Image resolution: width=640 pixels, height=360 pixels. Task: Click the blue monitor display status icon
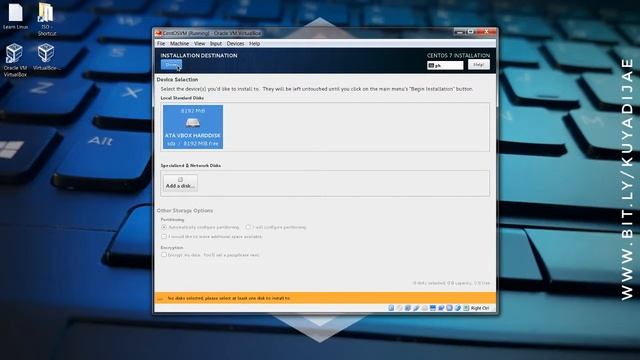433,308
